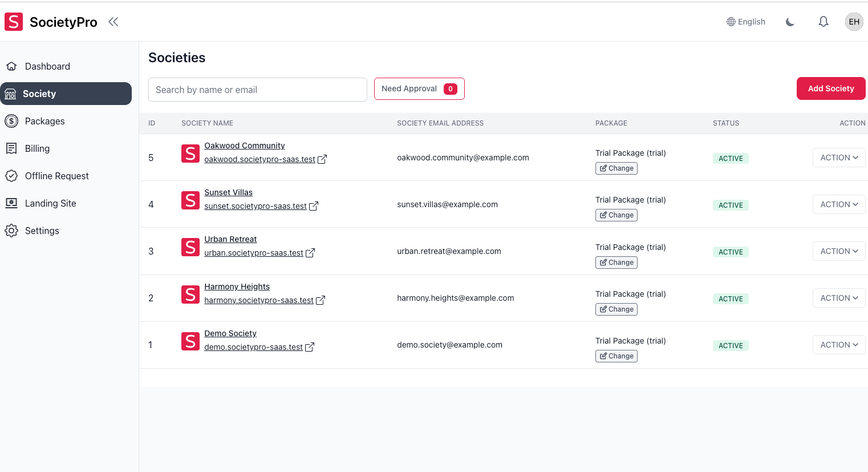Expand ACTION dropdown for Demo Society

coord(839,345)
